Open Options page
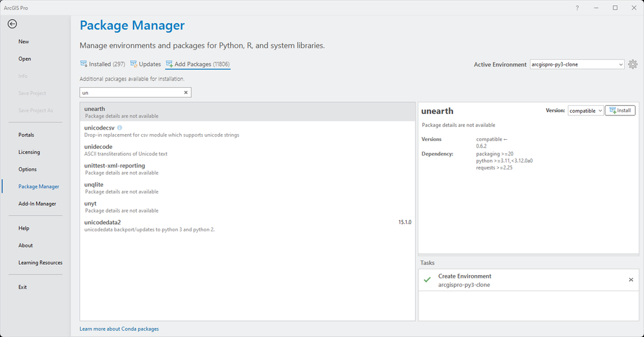This screenshot has width=644, height=337. click(28, 169)
